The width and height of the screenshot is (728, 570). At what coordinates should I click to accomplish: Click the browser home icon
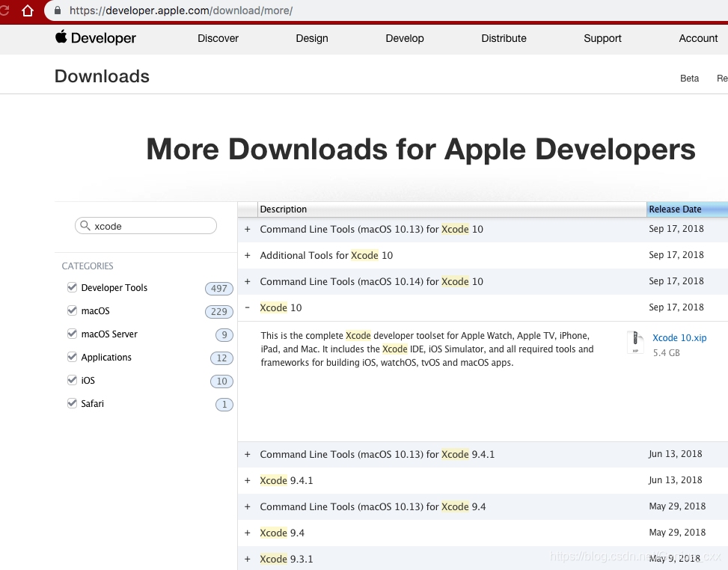point(28,10)
